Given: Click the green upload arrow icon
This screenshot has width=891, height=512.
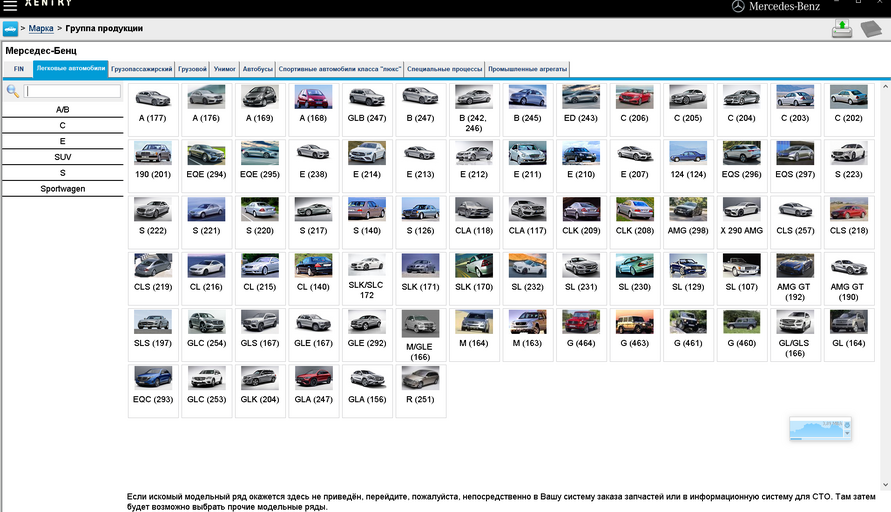Looking at the screenshot, I should point(842,28).
